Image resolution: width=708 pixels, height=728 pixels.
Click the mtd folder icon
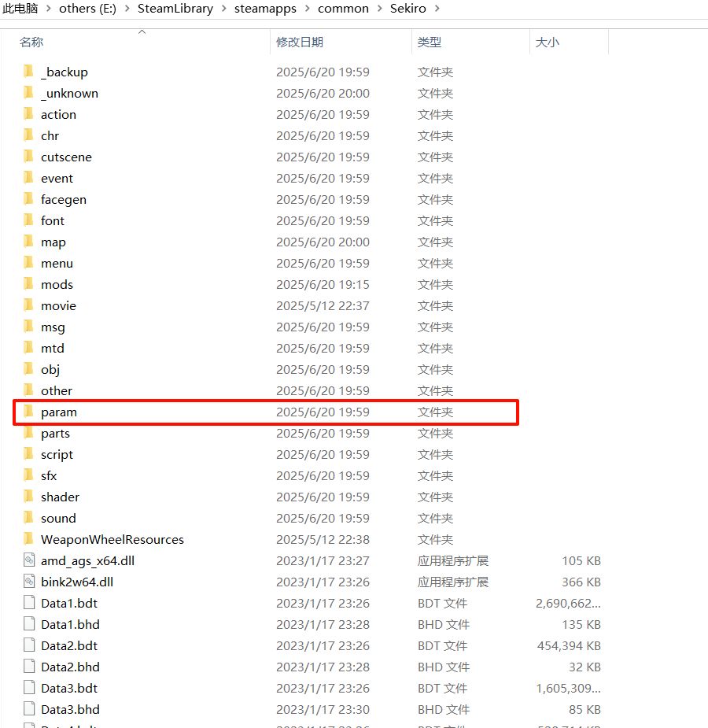pyautogui.click(x=29, y=348)
